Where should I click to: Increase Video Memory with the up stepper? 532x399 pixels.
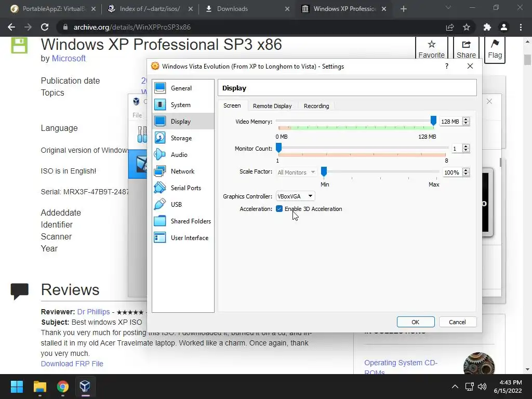(x=466, y=119)
